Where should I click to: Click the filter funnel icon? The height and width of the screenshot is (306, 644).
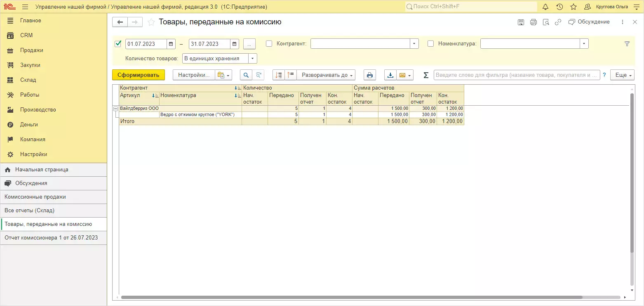[x=627, y=44]
